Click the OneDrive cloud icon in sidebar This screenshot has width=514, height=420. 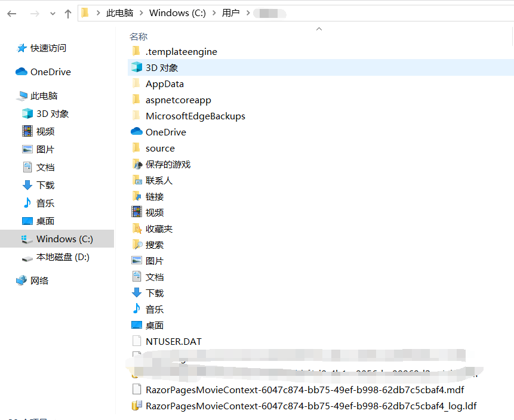point(21,72)
